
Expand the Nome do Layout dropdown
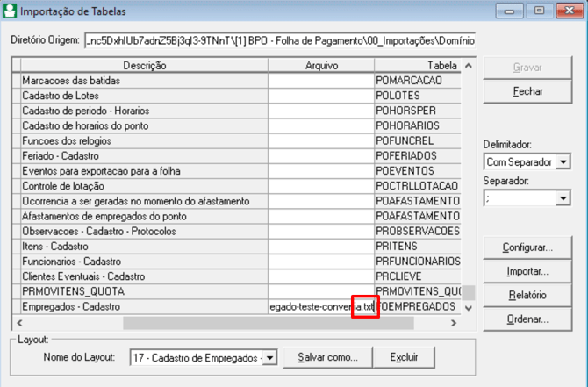click(269, 358)
